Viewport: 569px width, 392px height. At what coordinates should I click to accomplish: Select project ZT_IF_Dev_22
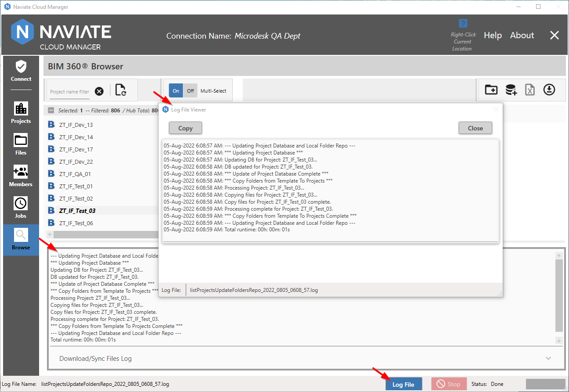pos(76,162)
